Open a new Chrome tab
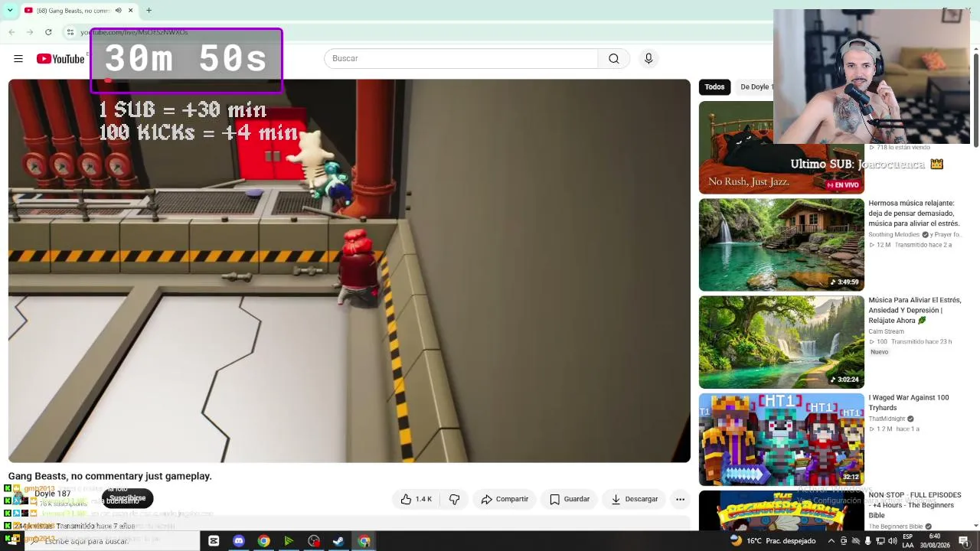 [149, 11]
